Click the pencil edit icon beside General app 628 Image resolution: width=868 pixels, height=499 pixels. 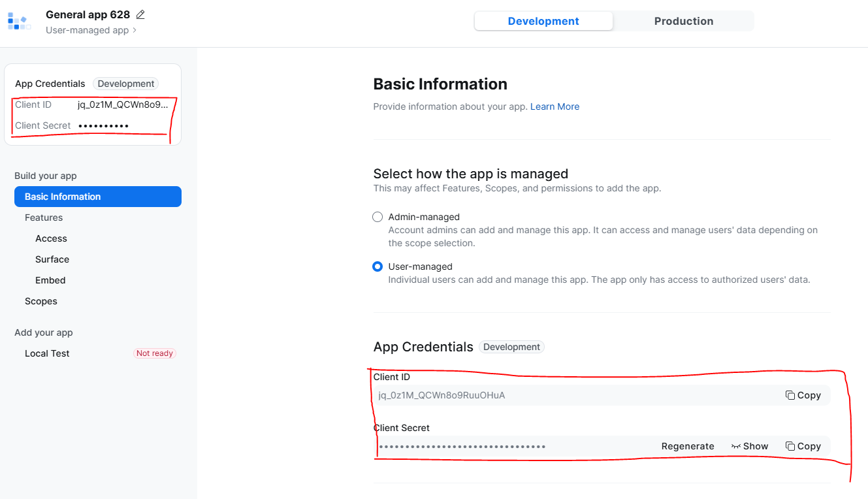pyautogui.click(x=140, y=14)
